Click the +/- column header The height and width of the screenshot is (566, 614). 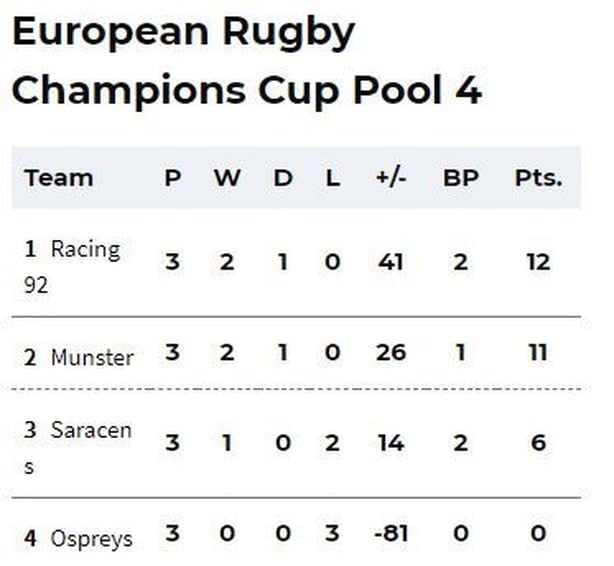point(391,178)
